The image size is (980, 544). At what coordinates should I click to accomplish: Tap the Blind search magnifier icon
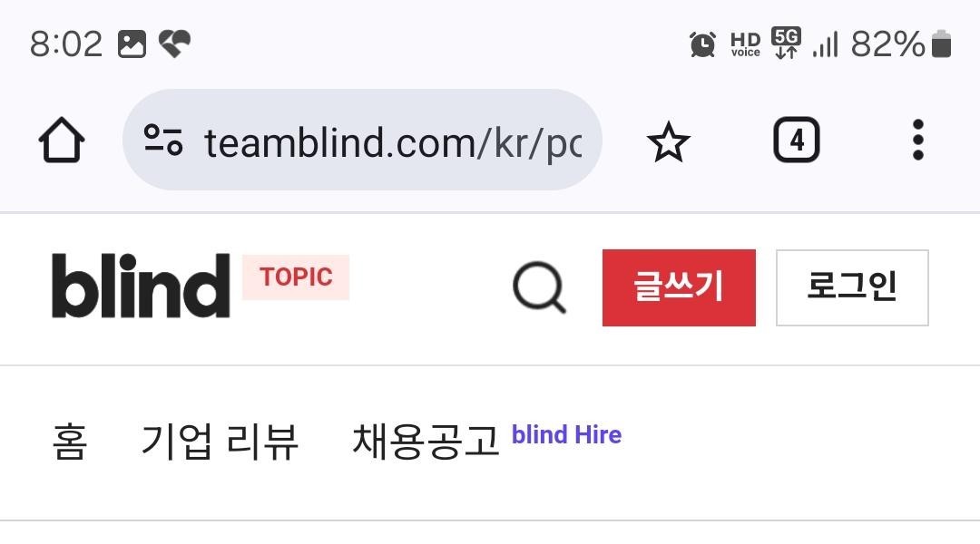click(x=539, y=288)
